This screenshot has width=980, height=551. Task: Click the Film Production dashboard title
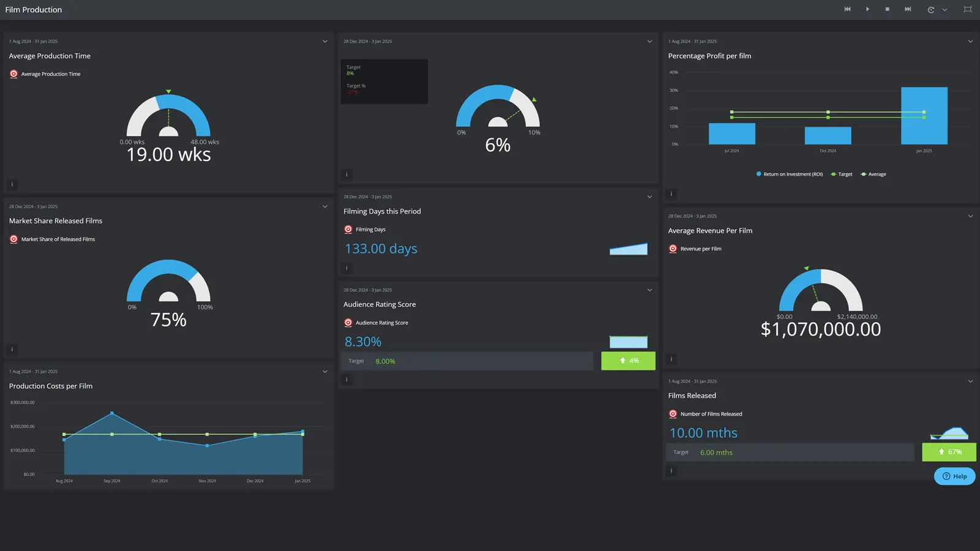pos(34,10)
